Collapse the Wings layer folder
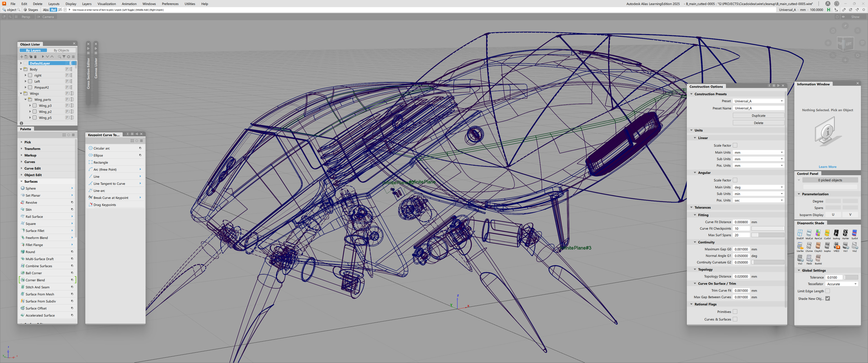 pyautogui.click(x=21, y=93)
